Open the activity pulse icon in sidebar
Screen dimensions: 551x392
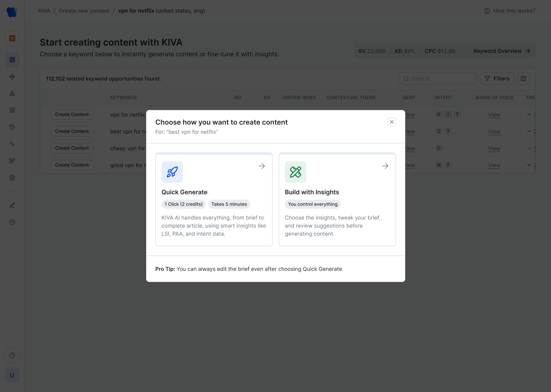tap(12, 144)
